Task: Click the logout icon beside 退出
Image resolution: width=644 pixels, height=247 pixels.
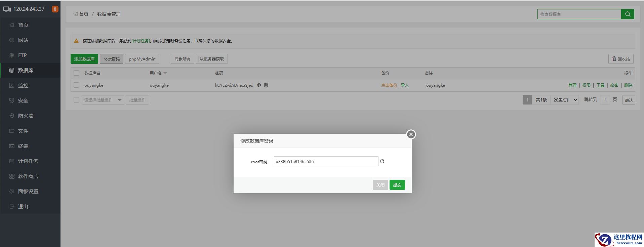Action: click(12, 206)
